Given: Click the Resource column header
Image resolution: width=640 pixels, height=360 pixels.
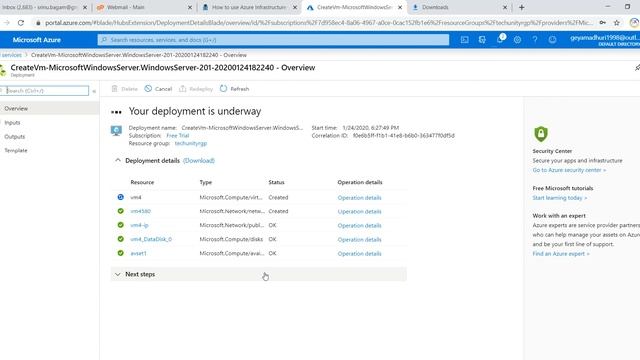Looking at the screenshot, I should 142,182.
